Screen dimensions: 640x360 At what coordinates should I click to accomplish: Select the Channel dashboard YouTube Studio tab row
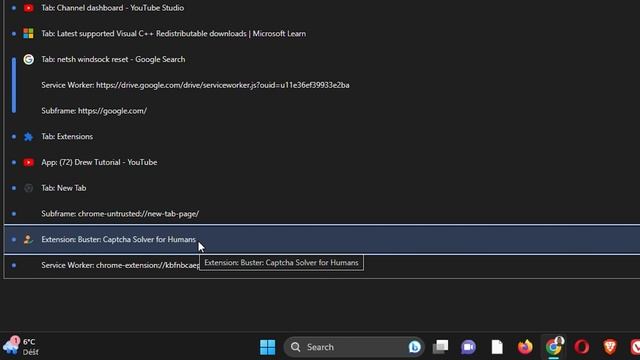point(322,8)
